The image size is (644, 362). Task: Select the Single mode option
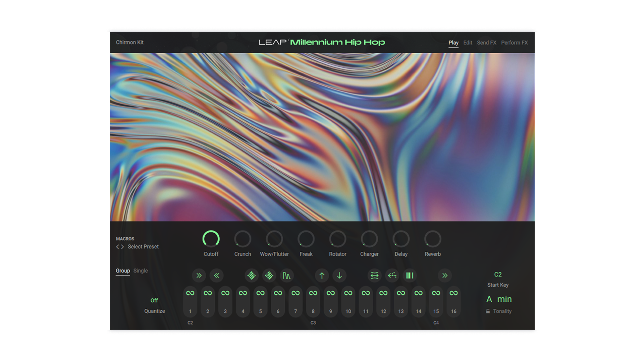(141, 271)
